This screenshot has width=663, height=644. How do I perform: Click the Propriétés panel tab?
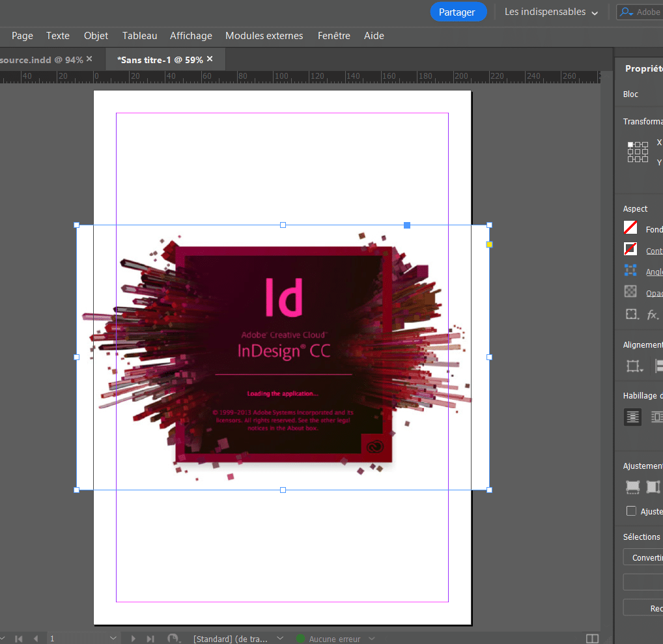[x=644, y=68]
